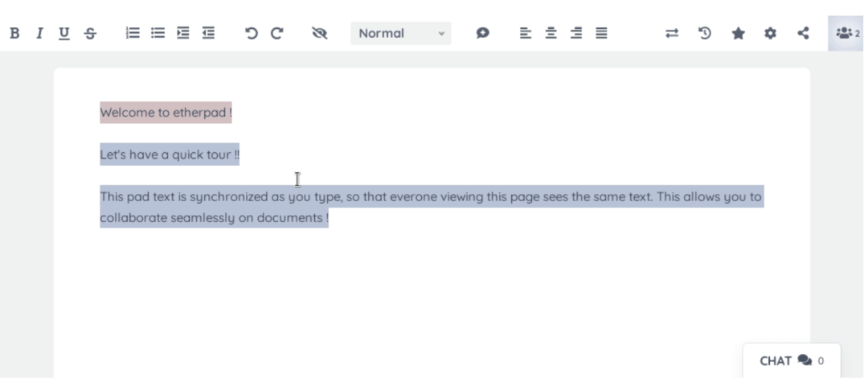This screenshot has width=868, height=379.
Task: Clear authorship colors with crossed-eye icon
Action: pyautogui.click(x=320, y=33)
